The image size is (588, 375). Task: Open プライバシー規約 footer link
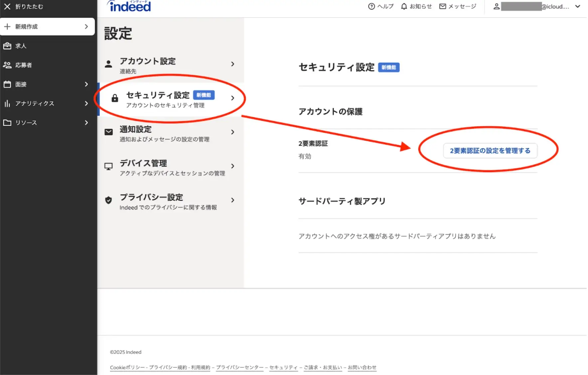click(x=168, y=367)
